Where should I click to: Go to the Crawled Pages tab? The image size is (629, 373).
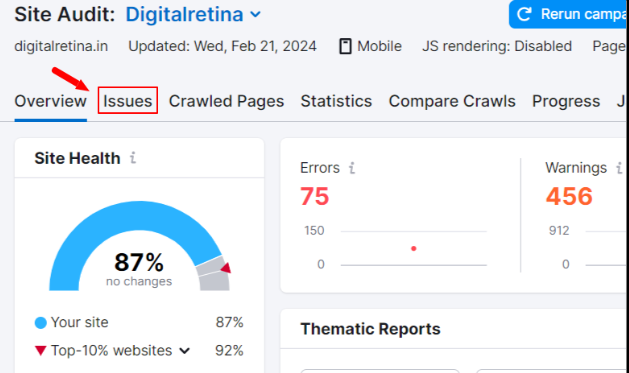[x=226, y=101]
